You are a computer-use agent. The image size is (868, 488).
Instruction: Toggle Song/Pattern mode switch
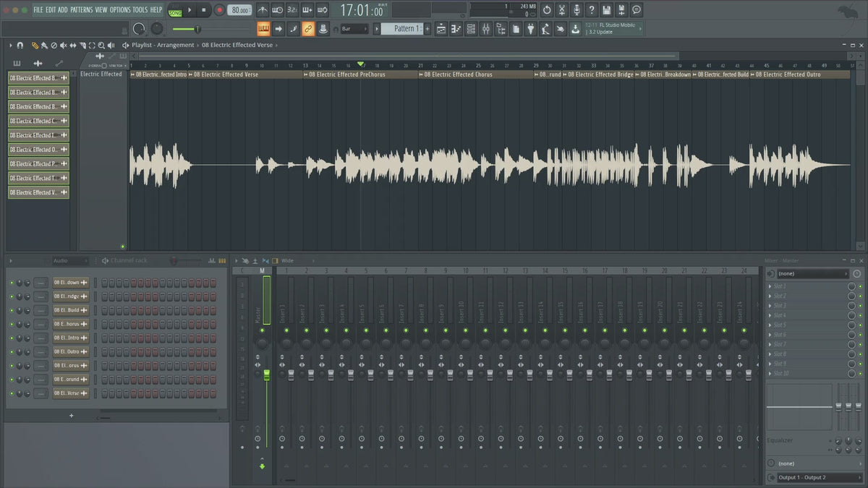click(x=175, y=10)
